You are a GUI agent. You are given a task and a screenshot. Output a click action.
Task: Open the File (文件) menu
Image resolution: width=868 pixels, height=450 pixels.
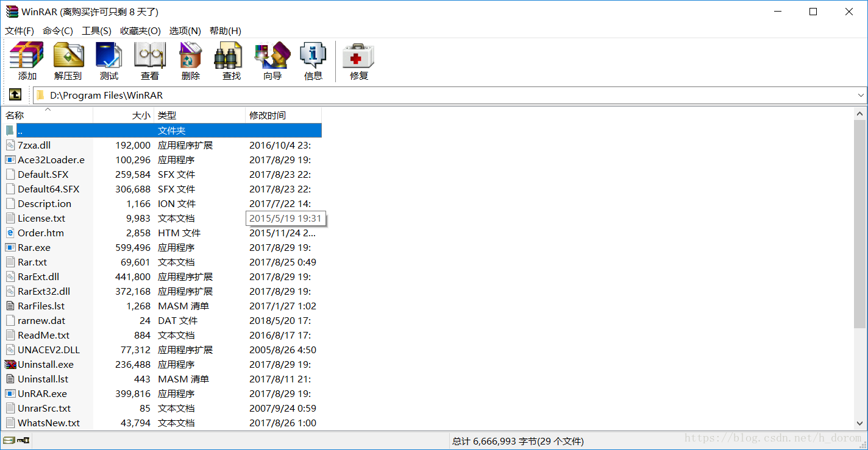20,31
